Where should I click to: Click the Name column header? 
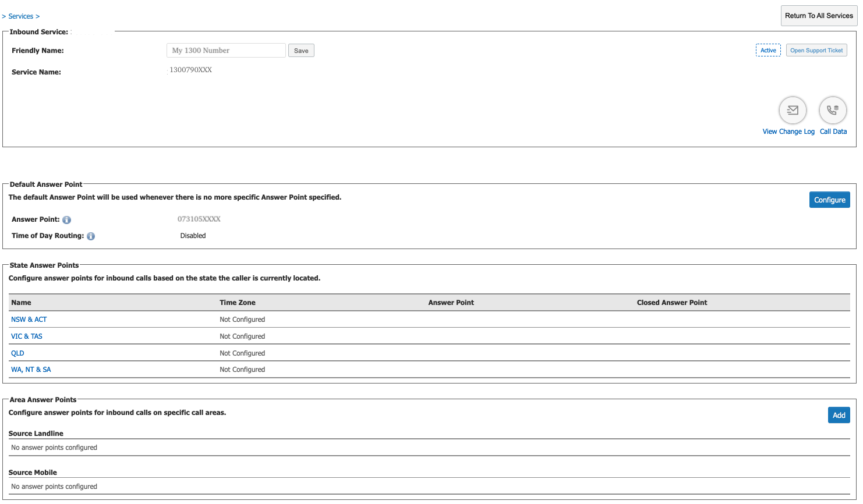point(21,303)
